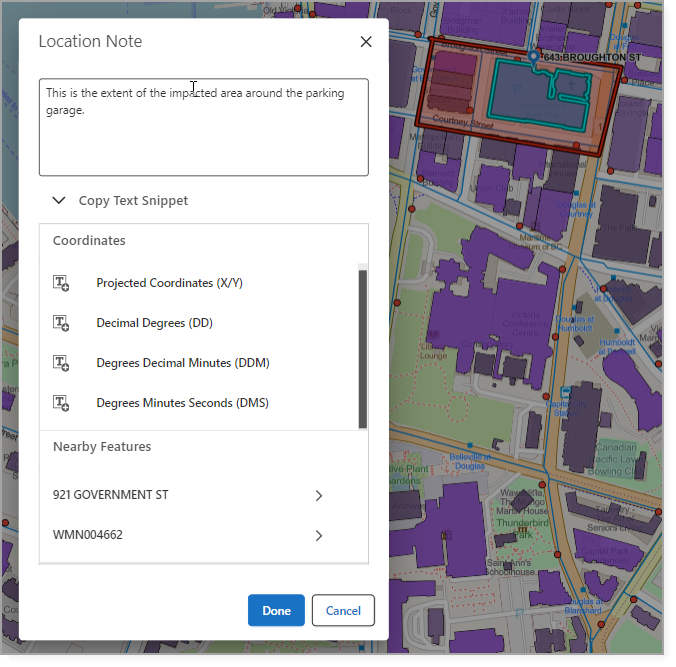Image resolution: width=676 pixels, height=667 pixels.
Task: Click the Coordinates list scrollbar
Action: (363, 349)
